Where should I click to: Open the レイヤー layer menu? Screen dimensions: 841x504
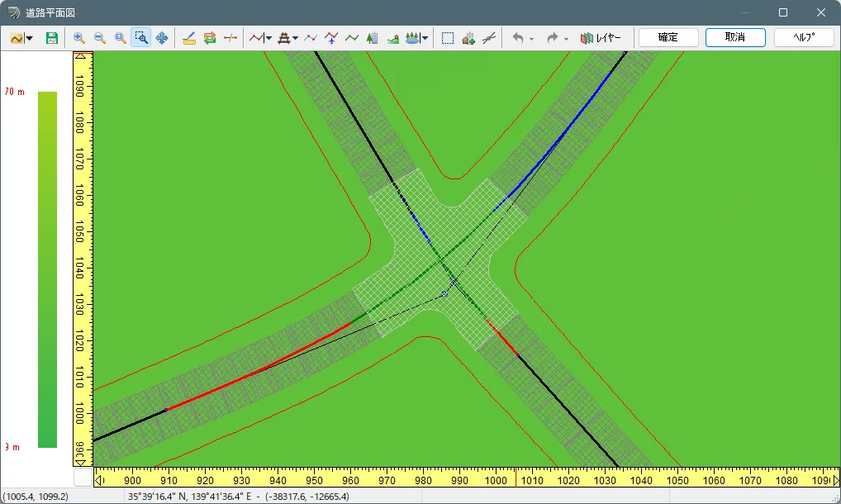(601, 38)
